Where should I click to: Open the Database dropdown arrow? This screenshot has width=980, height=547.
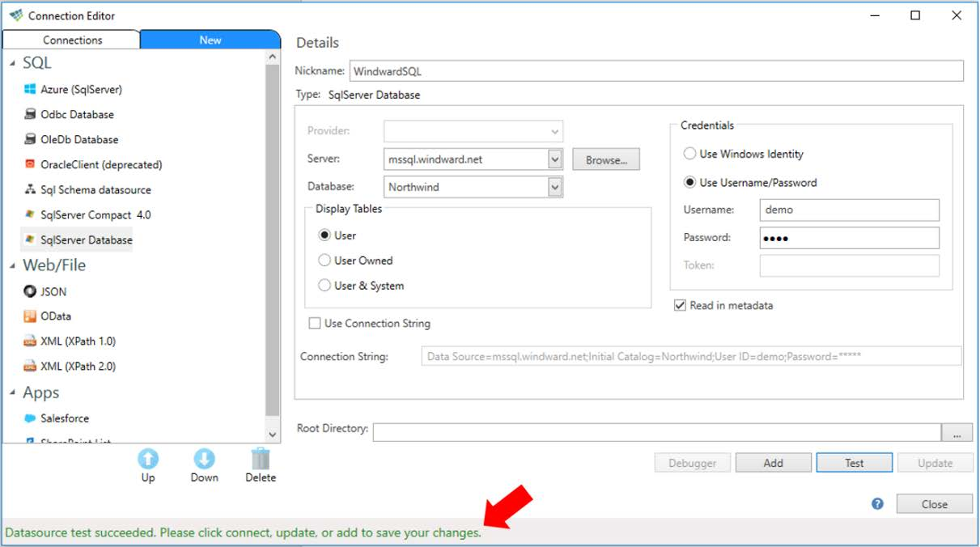pos(555,187)
